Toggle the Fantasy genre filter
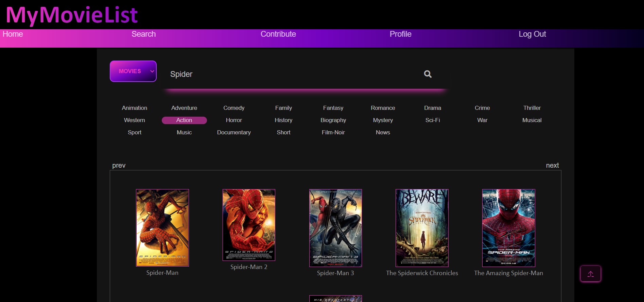The width and height of the screenshot is (644, 302). tap(333, 108)
